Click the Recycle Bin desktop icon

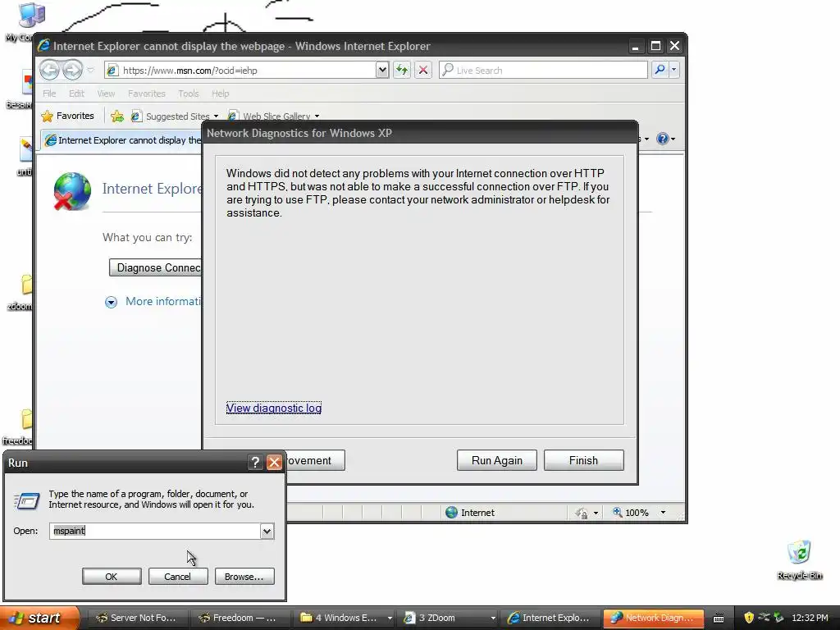pos(799,559)
